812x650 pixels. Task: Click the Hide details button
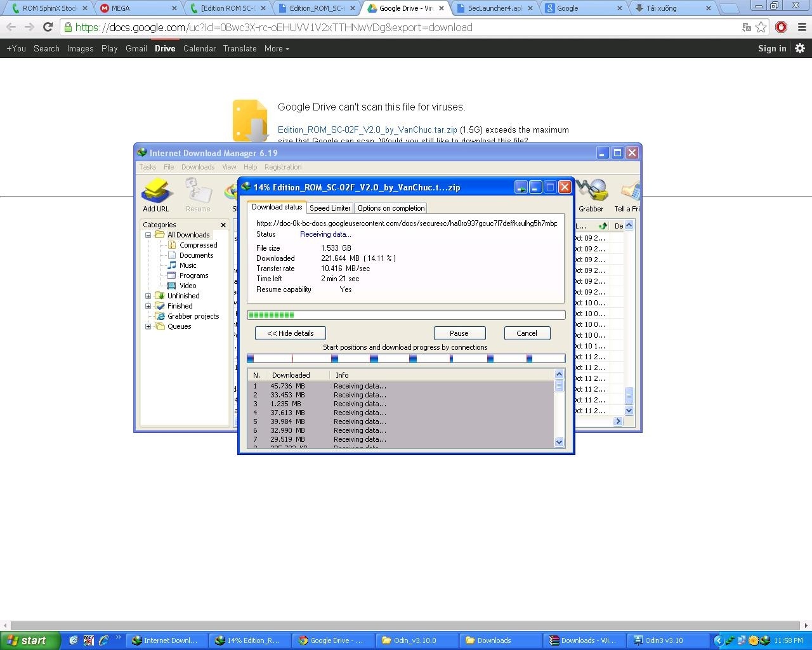pyautogui.click(x=291, y=333)
